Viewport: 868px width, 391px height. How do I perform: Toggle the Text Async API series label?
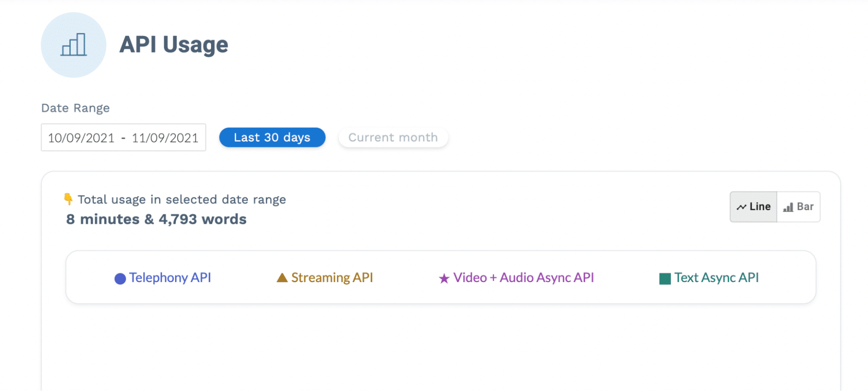tap(716, 278)
